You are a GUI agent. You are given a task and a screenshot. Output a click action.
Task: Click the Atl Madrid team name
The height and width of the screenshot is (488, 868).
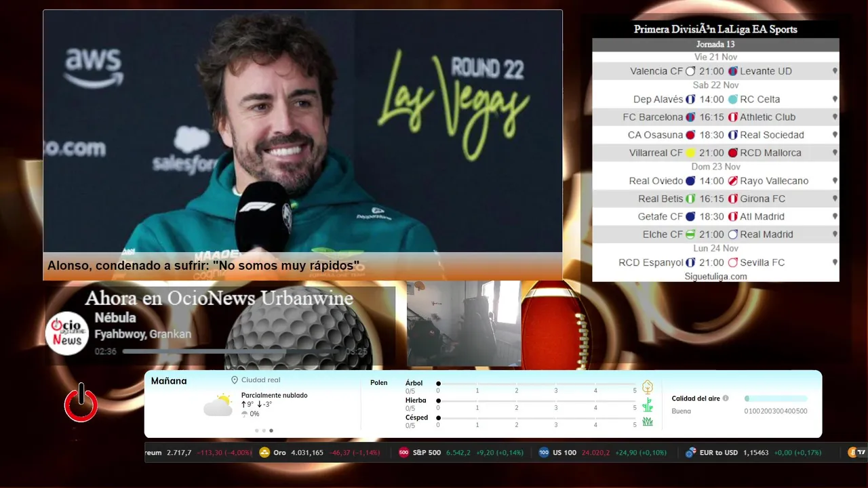pyautogui.click(x=762, y=217)
